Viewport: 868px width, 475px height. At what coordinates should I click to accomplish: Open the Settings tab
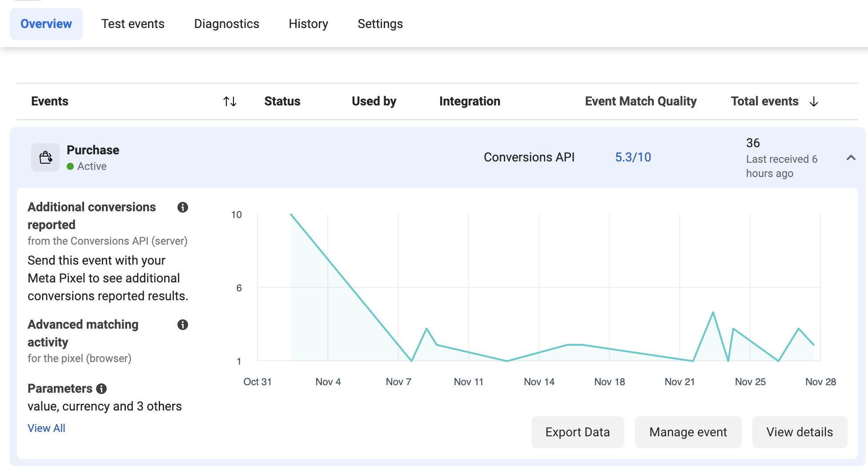380,24
